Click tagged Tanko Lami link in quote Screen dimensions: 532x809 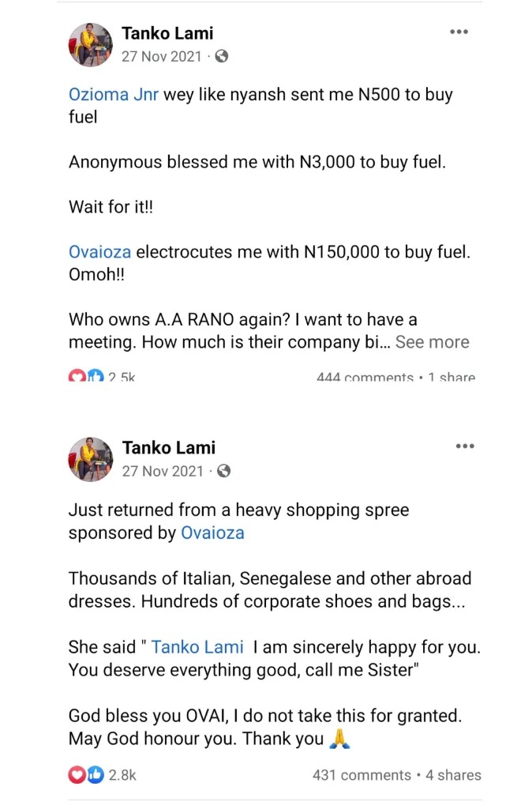[197, 647]
